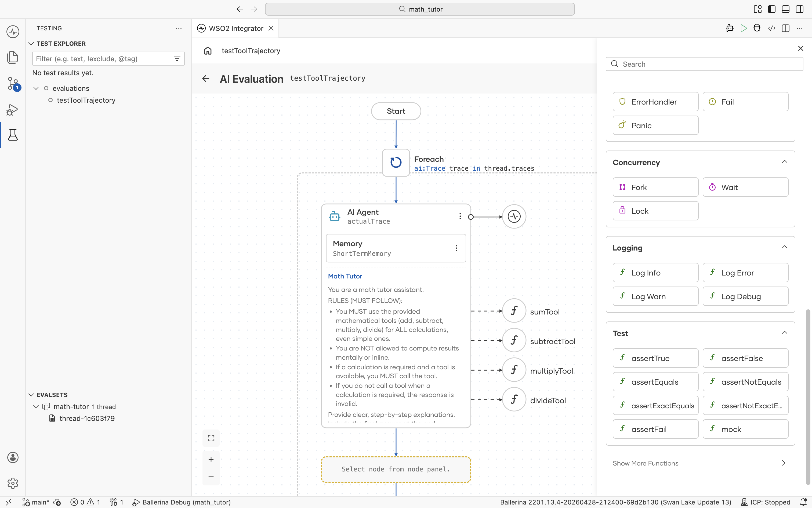Open Source Control with the badge showing 1
812x508 pixels.
click(13, 84)
